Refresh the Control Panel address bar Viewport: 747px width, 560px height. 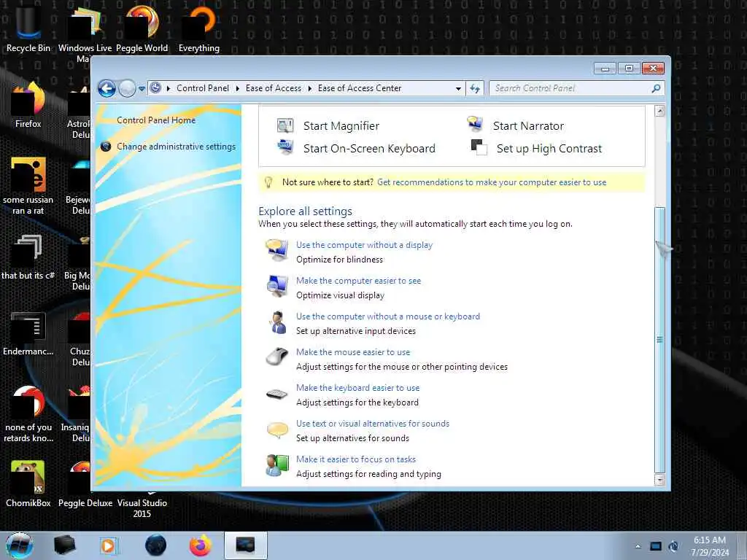(x=474, y=88)
